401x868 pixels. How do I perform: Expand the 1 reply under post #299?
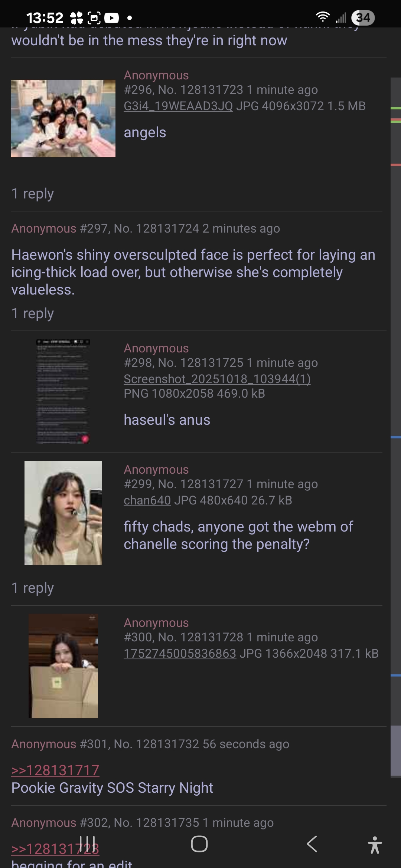click(33, 588)
